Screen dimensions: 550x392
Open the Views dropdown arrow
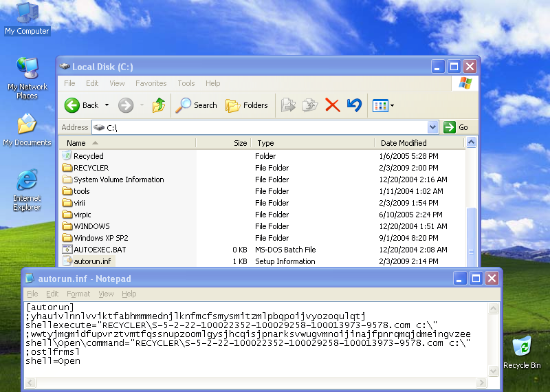pos(392,105)
